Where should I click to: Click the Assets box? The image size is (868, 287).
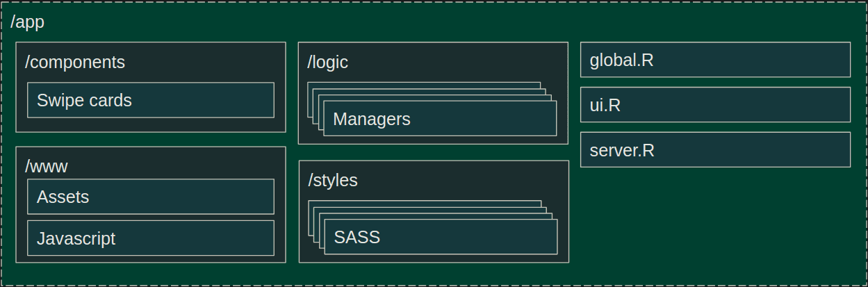151,197
